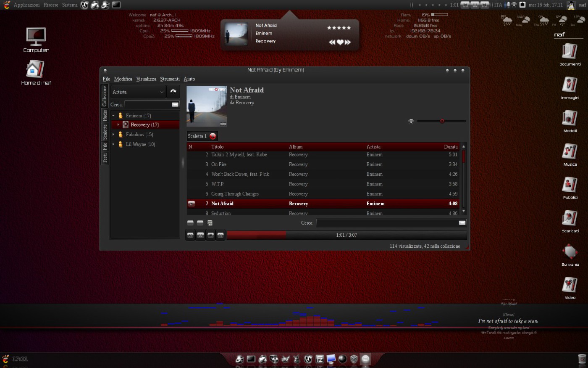The width and height of the screenshot is (588, 368).
Task: Open Risorse in the top panel
Action: click(x=51, y=5)
